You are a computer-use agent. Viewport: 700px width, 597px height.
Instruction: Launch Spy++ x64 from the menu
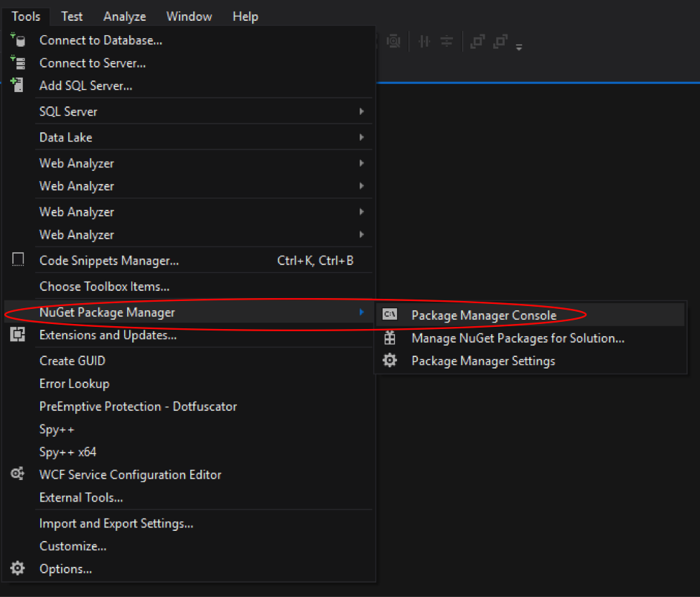point(67,452)
